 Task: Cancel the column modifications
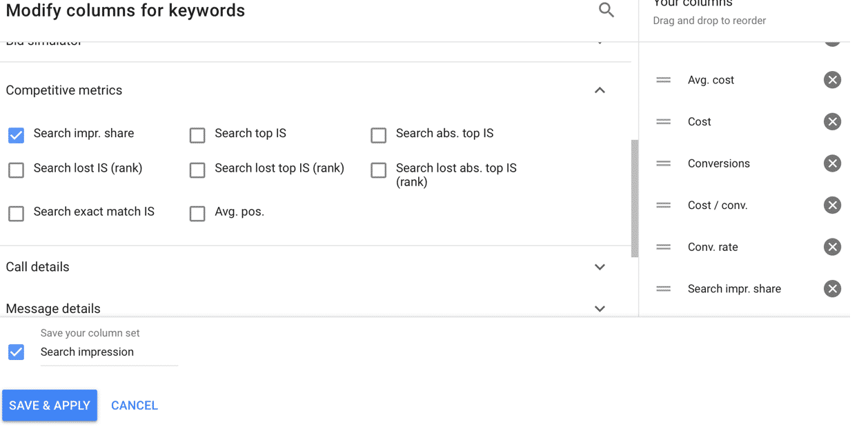[135, 405]
